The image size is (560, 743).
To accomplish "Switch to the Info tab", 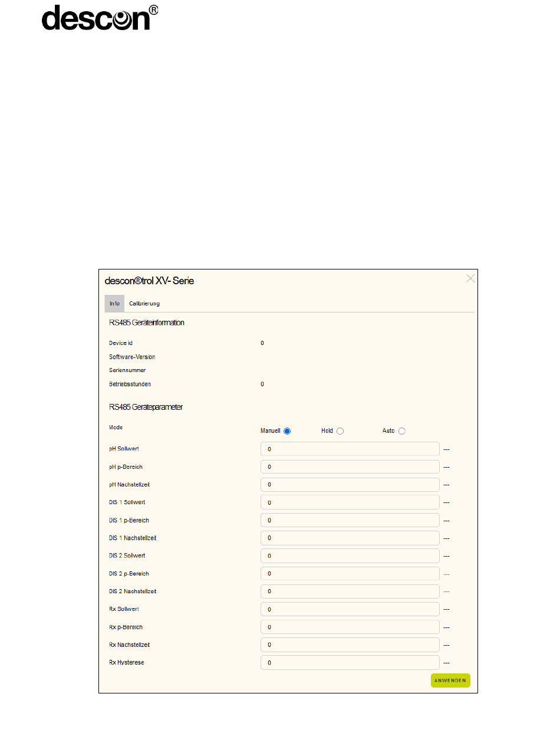I will click(114, 303).
